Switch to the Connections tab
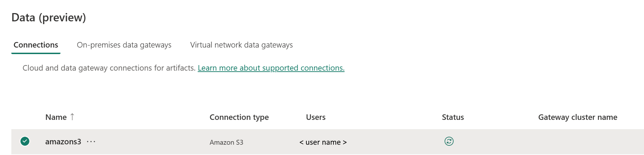The width and height of the screenshot is (644, 155). click(x=36, y=45)
